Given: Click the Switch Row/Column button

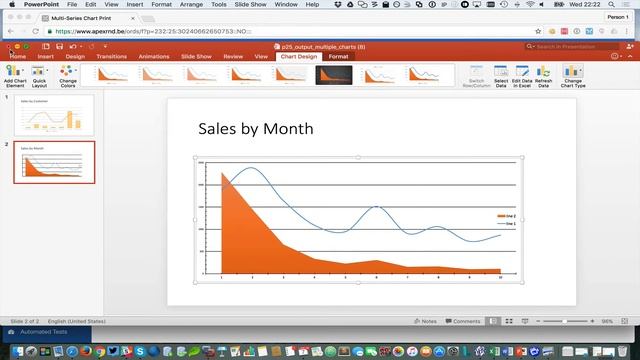Looking at the screenshot, I should [476, 76].
